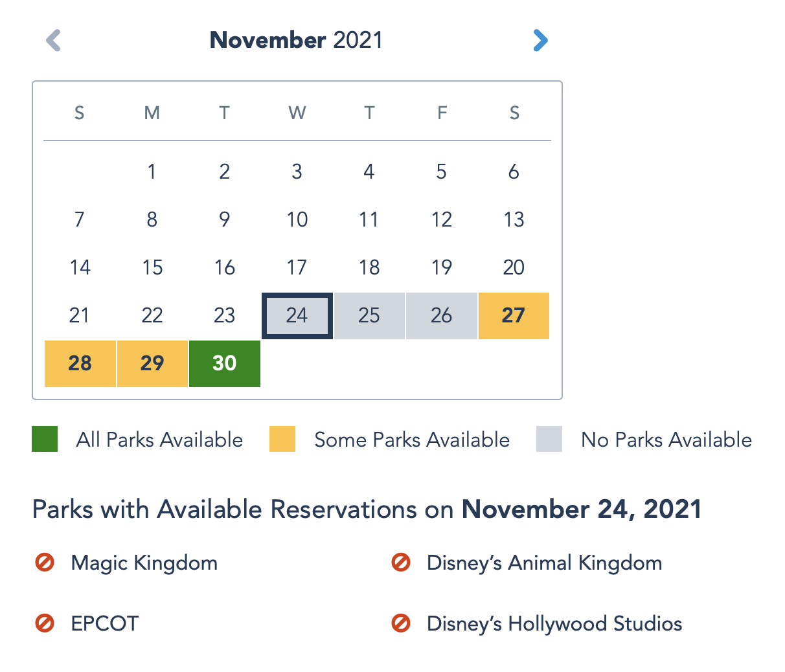This screenshot has width=785, height=672.
Task: Click unavailable icon beside EPCOT
Action: 45,623
